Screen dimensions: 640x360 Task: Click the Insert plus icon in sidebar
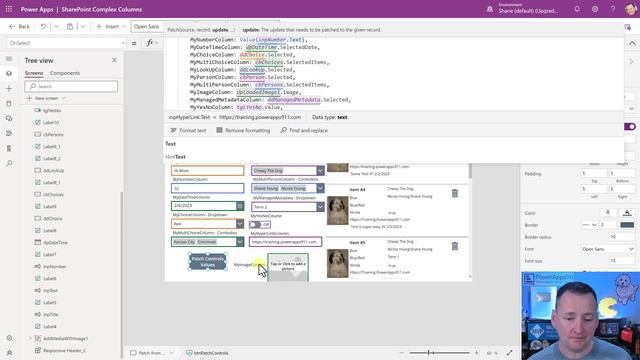(x=9, y=89)
